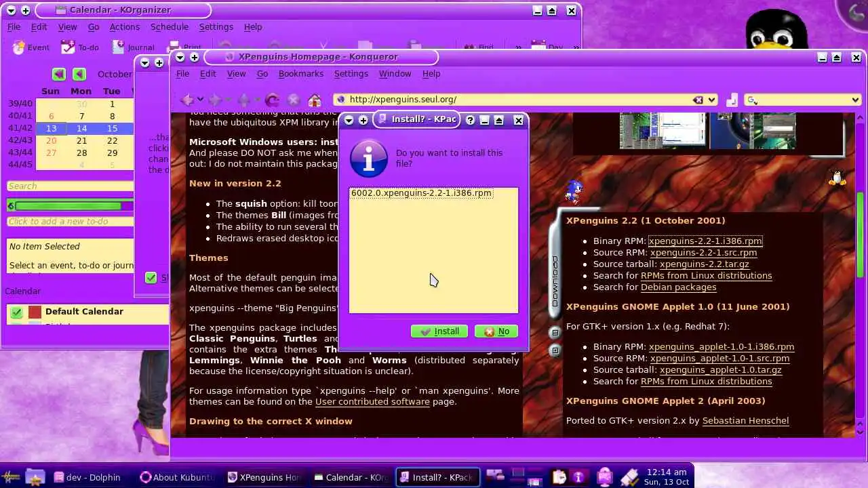Open the Binary RPM xpenguins-2.2-1.i386.rpm link
868x488 pixels.
tap(705, 241)
